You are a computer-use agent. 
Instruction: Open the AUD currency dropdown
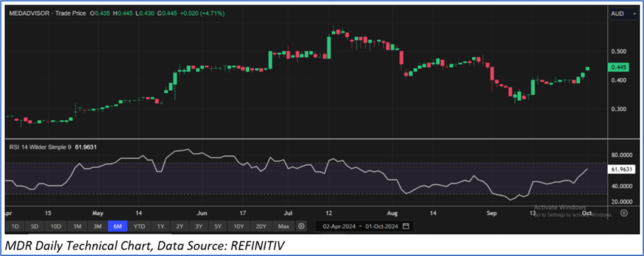click(x=623, y=14)
